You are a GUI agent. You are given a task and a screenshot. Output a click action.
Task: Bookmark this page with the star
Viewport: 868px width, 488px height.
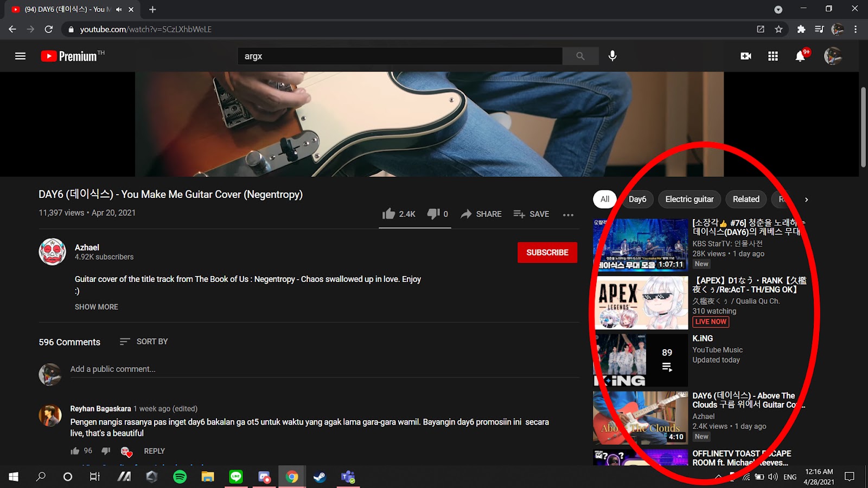point(778,29)
